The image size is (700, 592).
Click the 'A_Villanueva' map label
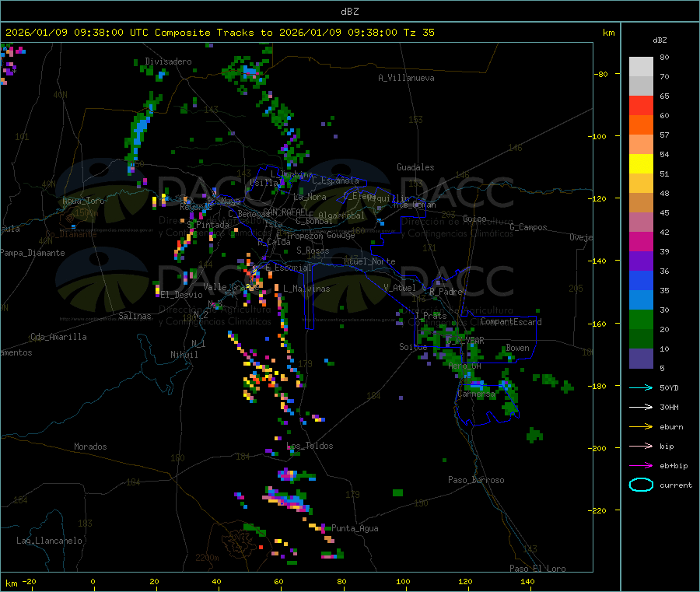click(x=406, y=78)
